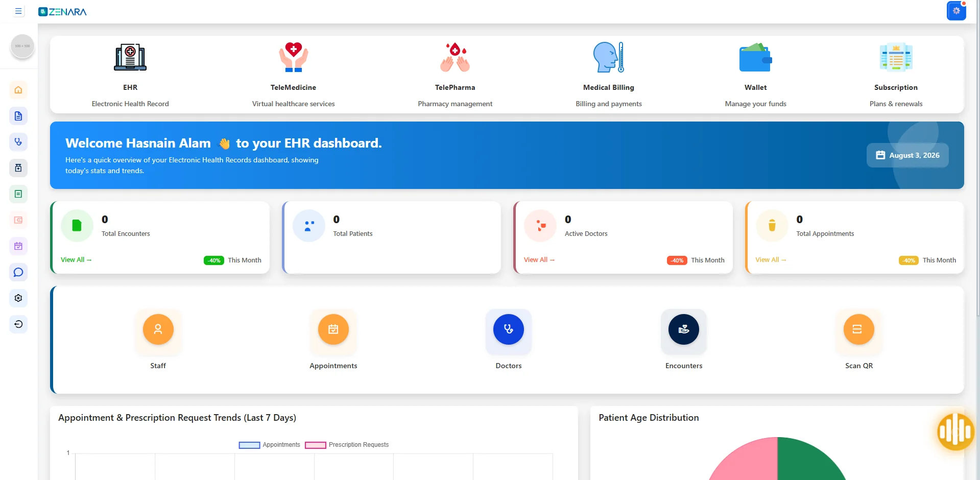Open the stethoscope icon in sidebar
The width and height of the screenshot is (980, 480).
[18, 142]
